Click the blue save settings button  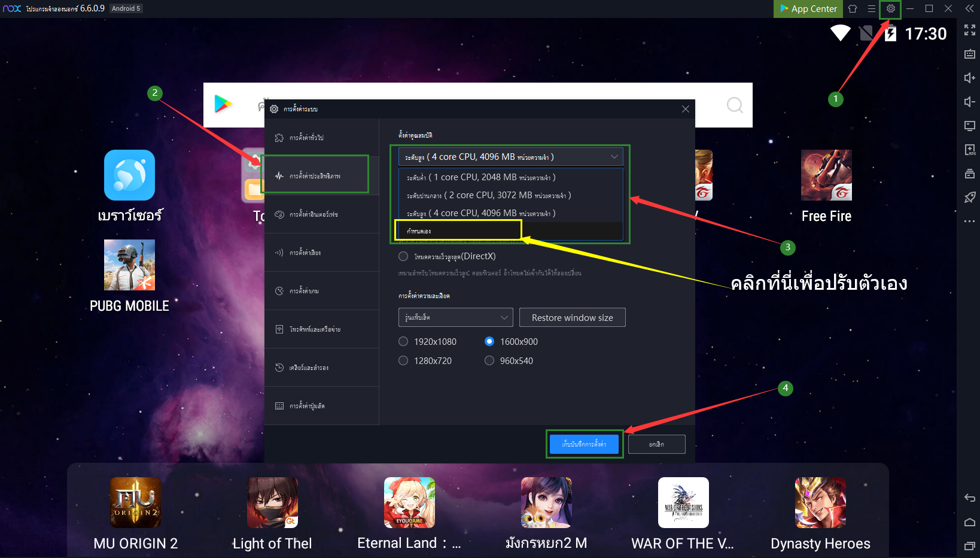[584, 444]
